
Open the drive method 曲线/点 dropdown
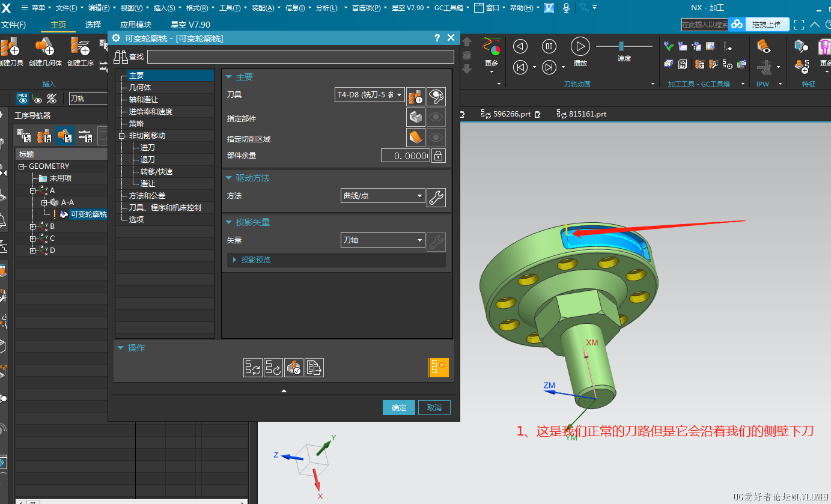[383, 196]
